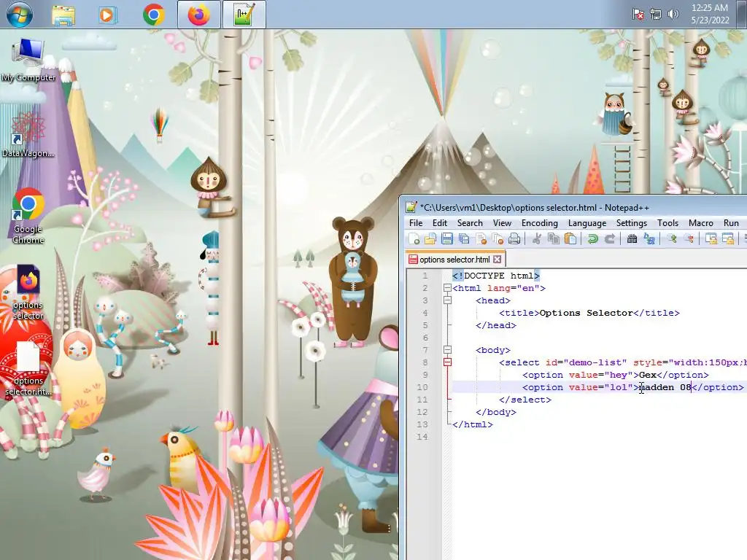Click the Cut scissors icon
Viewport: 747px width, 560px height.
click(x=537, y=238)
